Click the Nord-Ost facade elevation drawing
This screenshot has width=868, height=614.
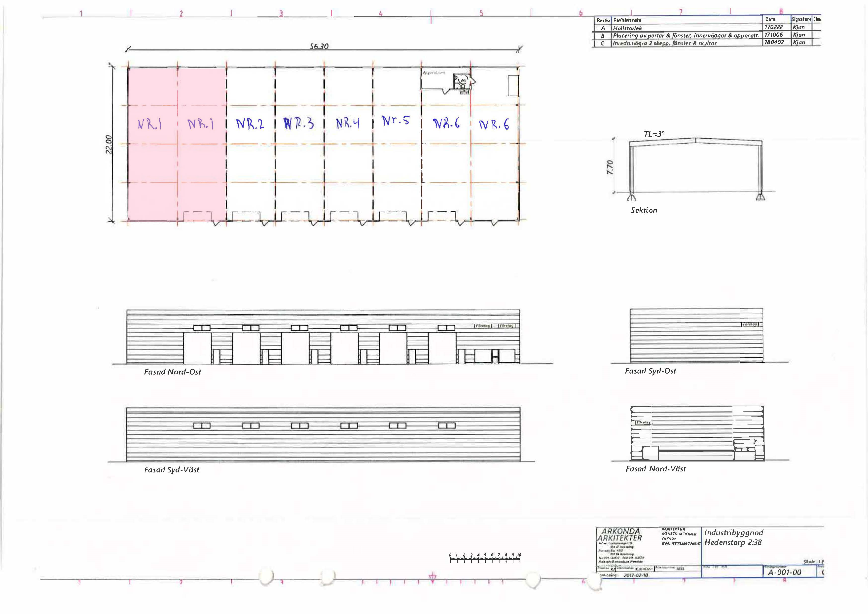tap(323, 337)
